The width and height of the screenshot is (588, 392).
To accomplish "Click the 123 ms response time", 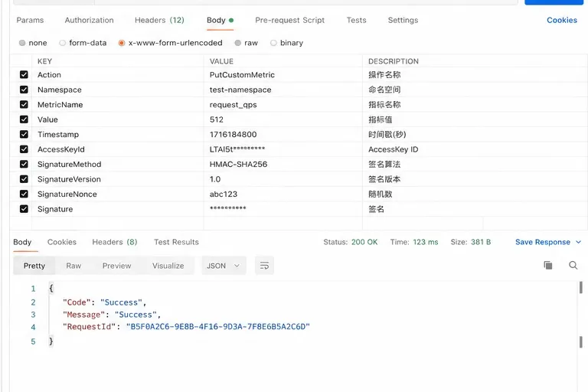I will pos(425,243).
